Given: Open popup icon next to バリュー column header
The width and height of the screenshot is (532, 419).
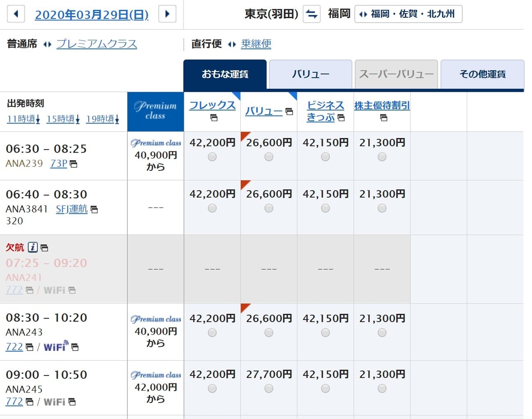Looking at the screenshot, I should coord(289,111).
